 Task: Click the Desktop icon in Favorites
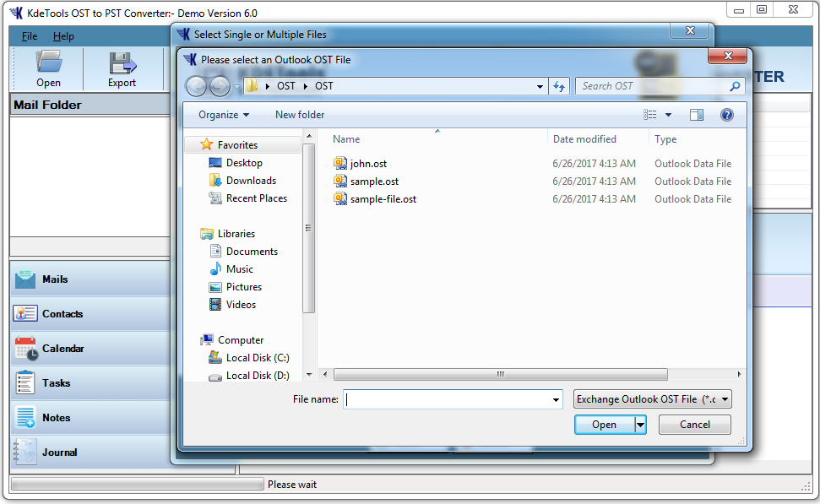pos(215,163)
